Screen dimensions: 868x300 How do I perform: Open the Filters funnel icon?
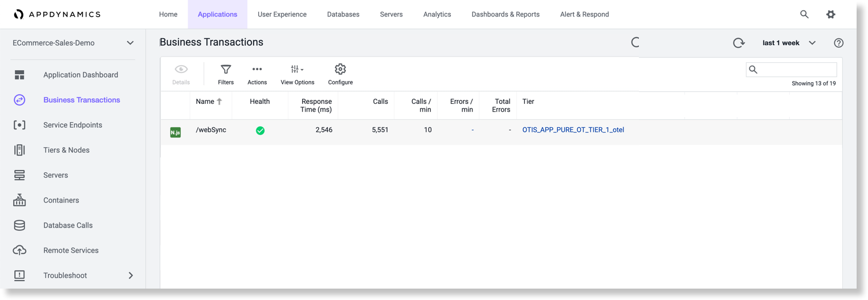point(226,69)
